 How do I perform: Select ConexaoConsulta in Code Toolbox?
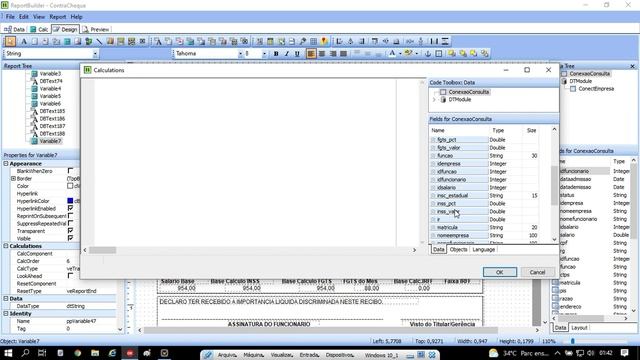coord(469,92)
